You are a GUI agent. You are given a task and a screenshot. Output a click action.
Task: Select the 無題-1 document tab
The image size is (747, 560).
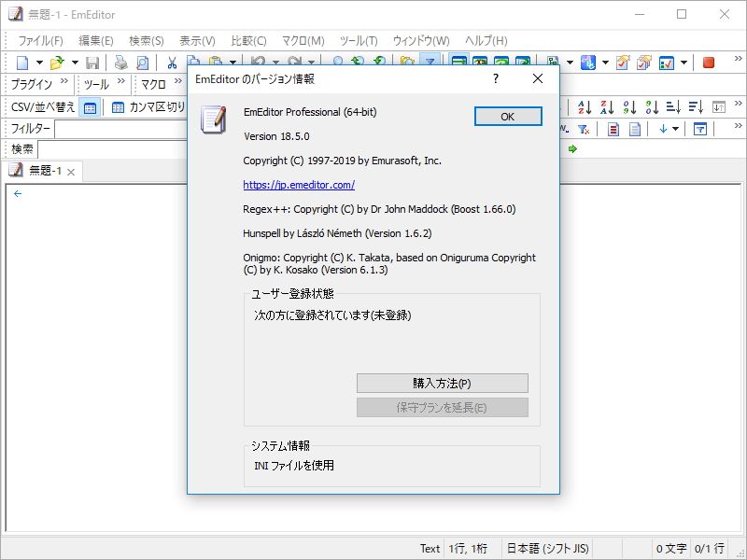click(42, 171)
